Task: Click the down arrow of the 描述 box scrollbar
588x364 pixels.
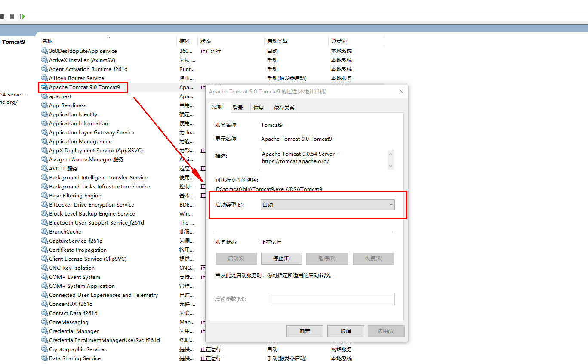Action: click(x=391, y=166)
